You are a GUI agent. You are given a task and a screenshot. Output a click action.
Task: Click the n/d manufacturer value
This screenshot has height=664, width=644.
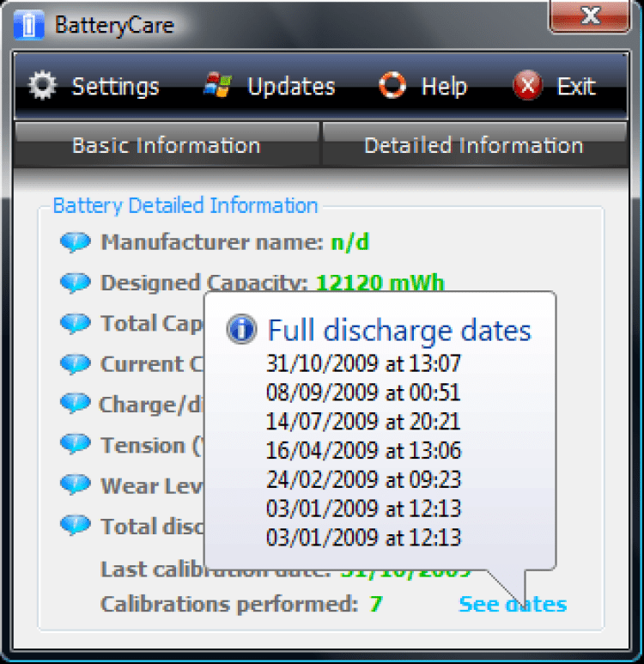point(349,242)
